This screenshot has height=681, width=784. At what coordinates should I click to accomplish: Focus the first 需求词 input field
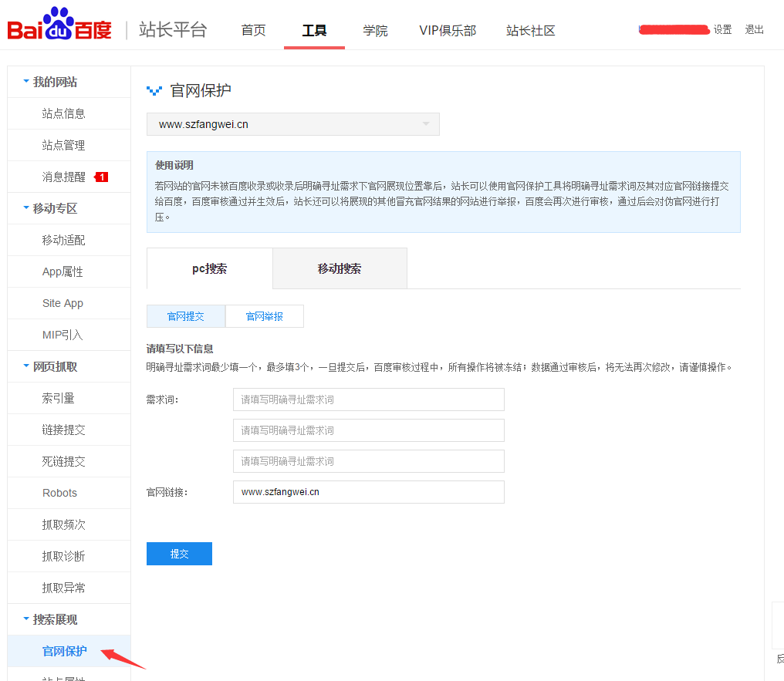point(368,399)
